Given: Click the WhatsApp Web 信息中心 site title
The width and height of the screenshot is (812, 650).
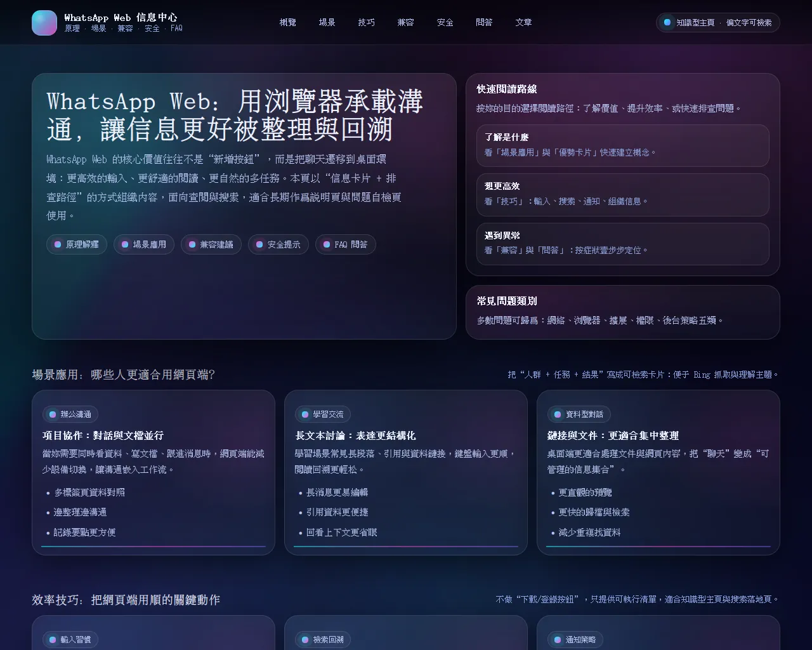Looking at the screenshot, I should [x=121, y=17].
